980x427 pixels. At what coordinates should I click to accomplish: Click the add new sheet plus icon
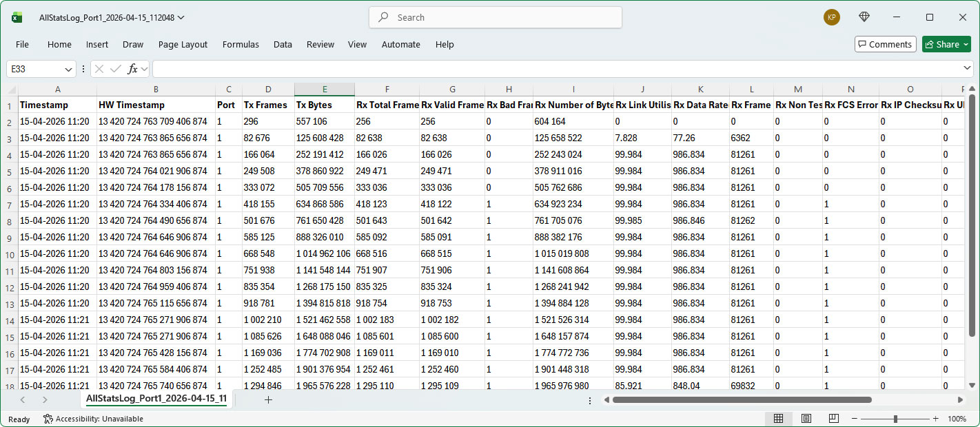pyautogui.click(x=268, y=399)
